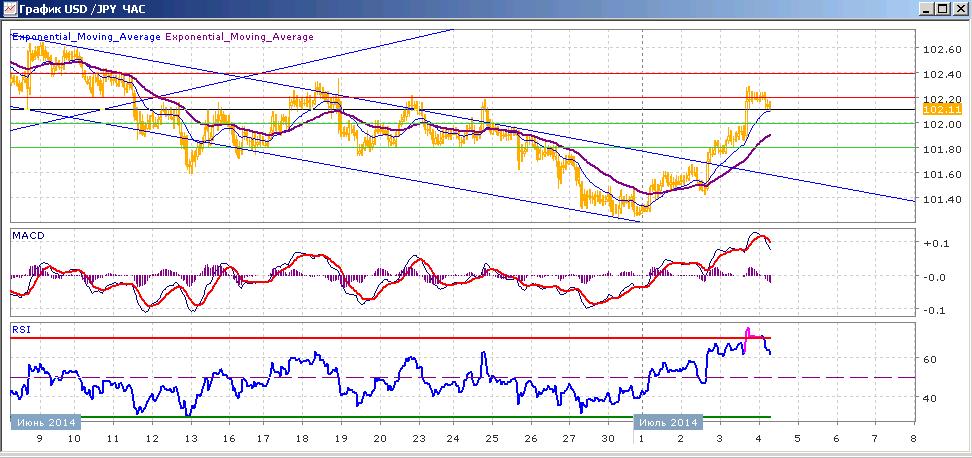972x458 pixels.
Task: Click the 101.40 price axis label
Action: [942, 199]
